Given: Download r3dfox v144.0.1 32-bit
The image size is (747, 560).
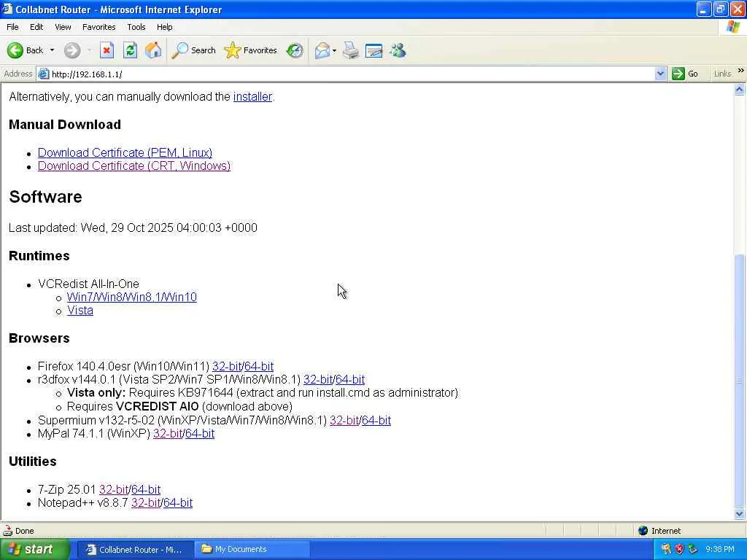Looking at the screenshot, I should click(318, 379).
